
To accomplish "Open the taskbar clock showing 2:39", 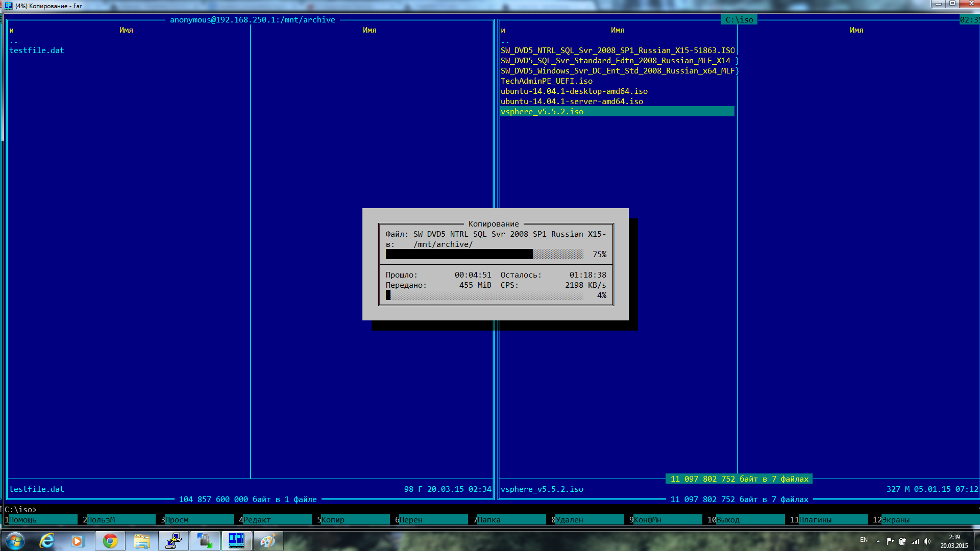I will pyautogui.click(x=954, y=541).
